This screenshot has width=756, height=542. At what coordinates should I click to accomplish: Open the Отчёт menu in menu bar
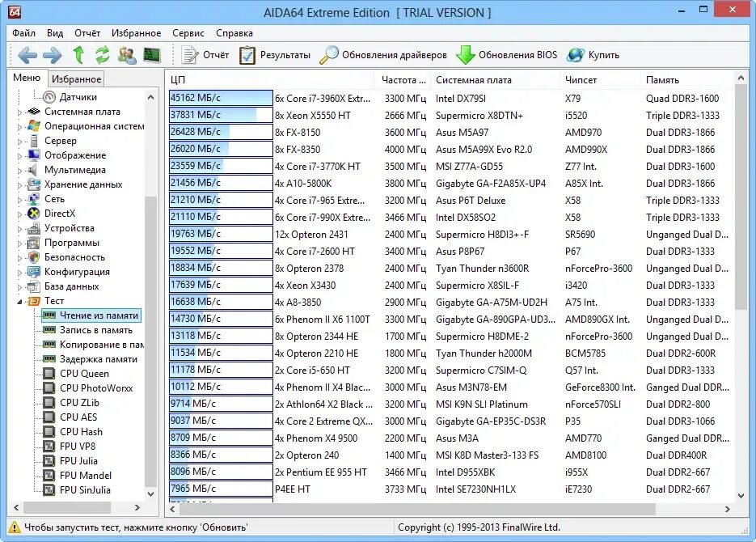tap(87, 33)
